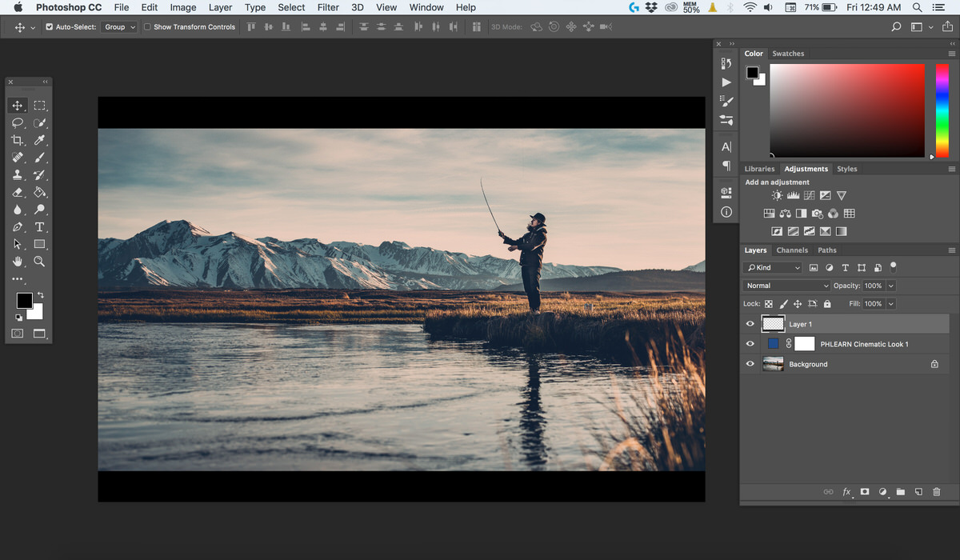Activate the Clone Stamp tool
This screenshot has width=960, height=560.
(18, 174)
